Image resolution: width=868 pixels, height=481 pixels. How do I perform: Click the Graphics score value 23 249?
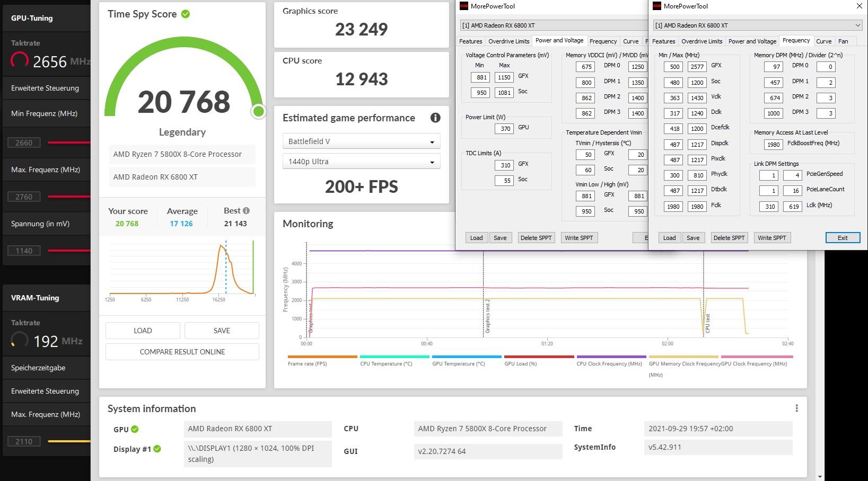click(x=361, y=29)
